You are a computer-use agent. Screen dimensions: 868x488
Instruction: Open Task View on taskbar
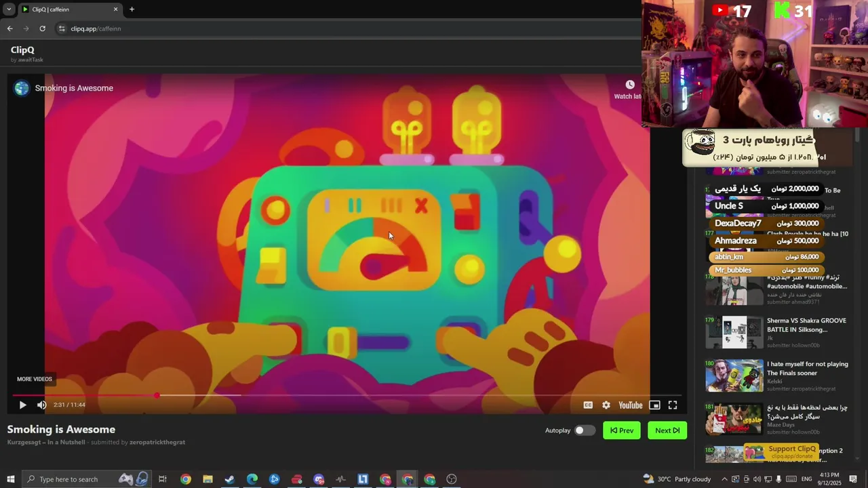coord(163,479)
